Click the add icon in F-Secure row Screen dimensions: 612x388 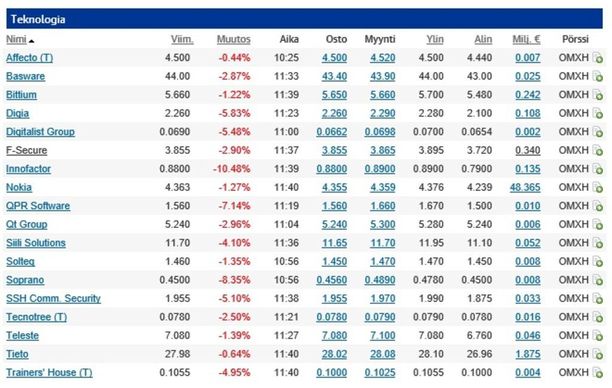598,151
